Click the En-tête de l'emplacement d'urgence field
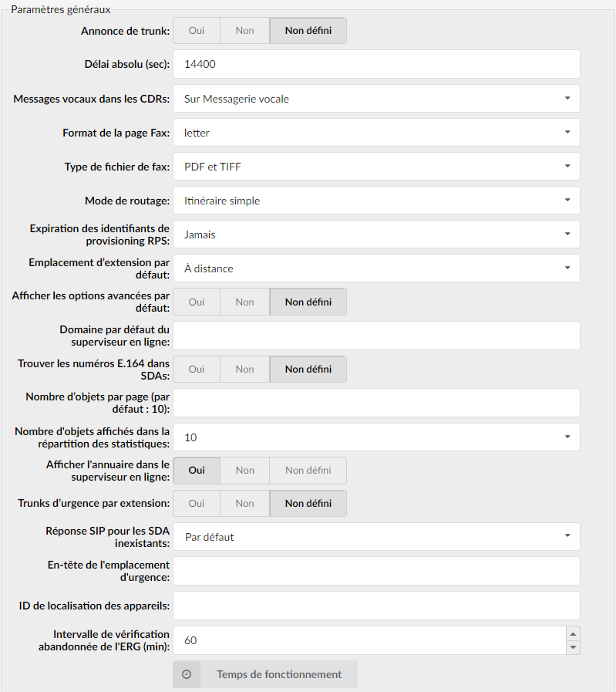Viewport: 616px width, 692px height. point(376,571)
